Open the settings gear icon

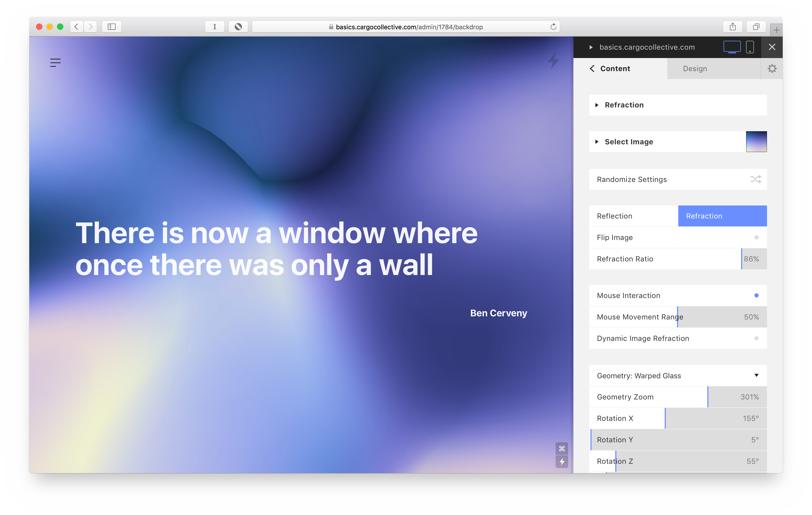pyautogui.click(x=771, y=68)
